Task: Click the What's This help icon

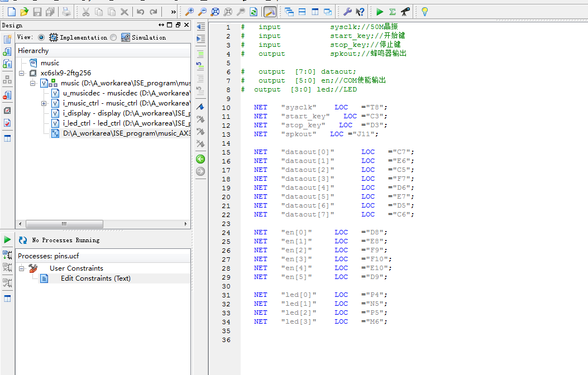Action: pos(360,12)
